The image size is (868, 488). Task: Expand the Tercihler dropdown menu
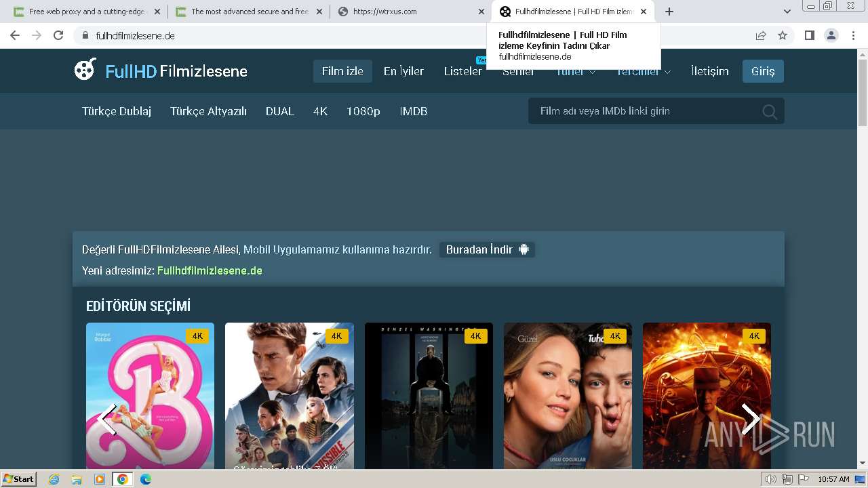(644, 71)
